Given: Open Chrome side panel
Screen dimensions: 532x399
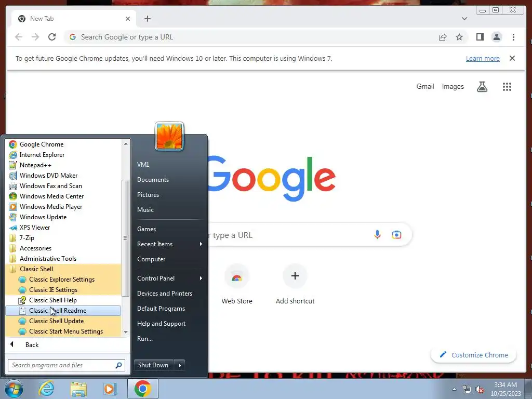Looking at the screenshot, I should point(480,37).
